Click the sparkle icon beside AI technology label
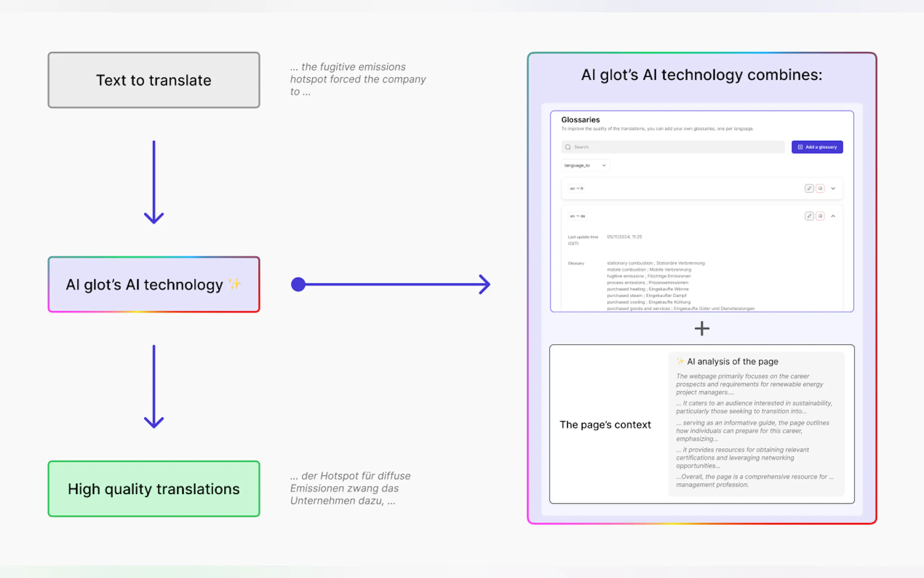The height and width of the screenshot is (578, 924). pyautogui.click(x=235, y=284)
